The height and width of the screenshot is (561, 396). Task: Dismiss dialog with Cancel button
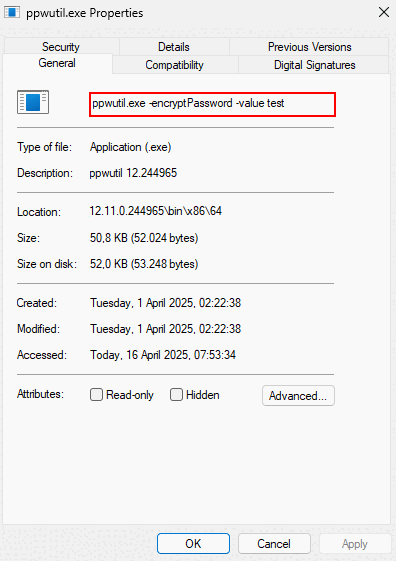[274, 544]
